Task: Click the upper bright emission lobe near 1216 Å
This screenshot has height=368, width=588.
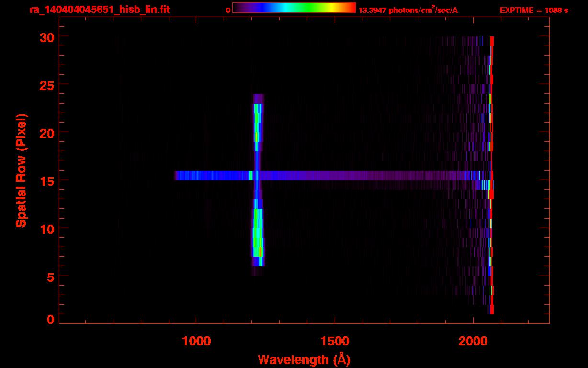Action: tap(257, 123)
